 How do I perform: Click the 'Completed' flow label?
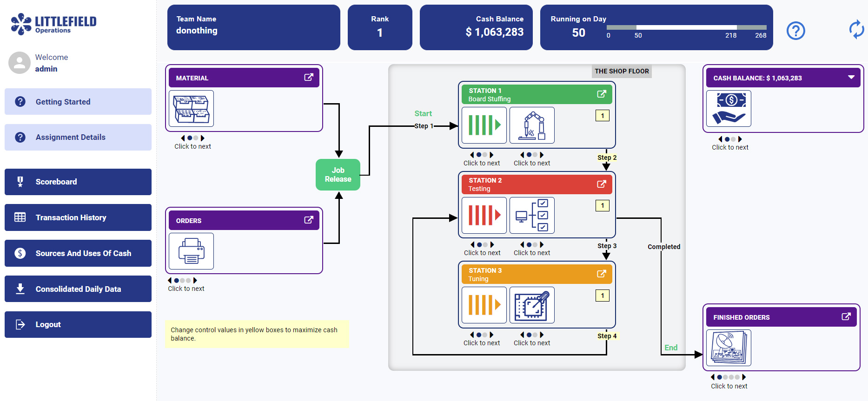click(664, 247)
